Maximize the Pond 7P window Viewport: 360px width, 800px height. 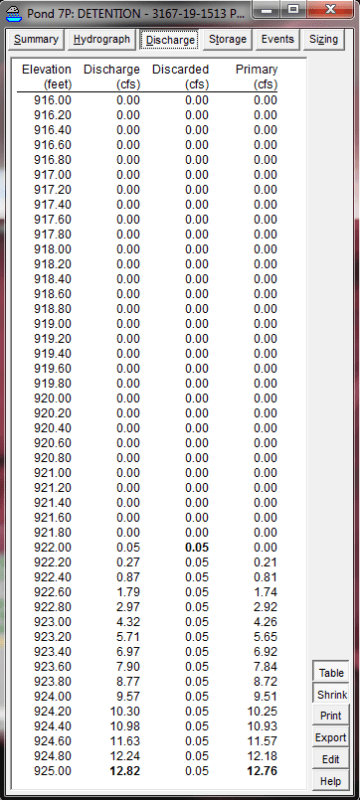pos(293,10)
